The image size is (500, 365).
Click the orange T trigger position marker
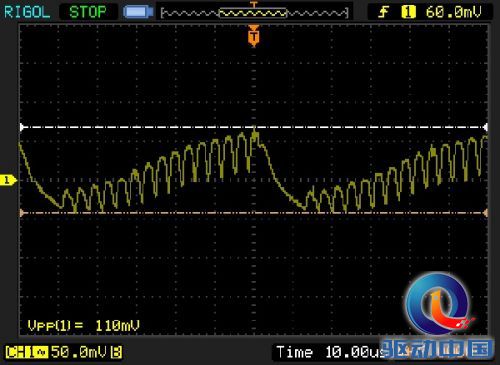(254, 36)
